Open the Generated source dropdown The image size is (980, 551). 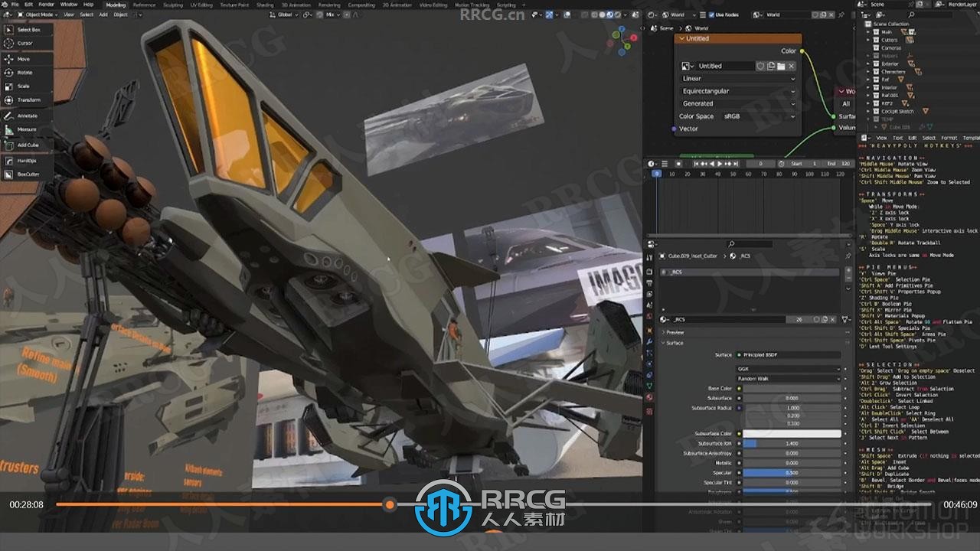click(738, 103)
